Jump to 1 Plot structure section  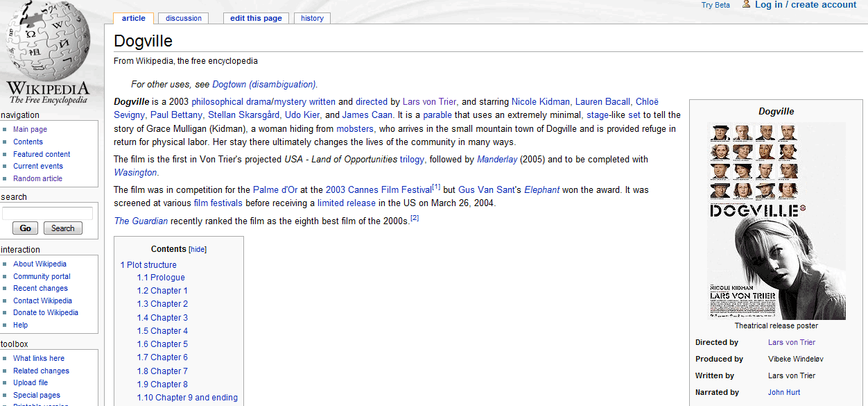pos(148,264)
